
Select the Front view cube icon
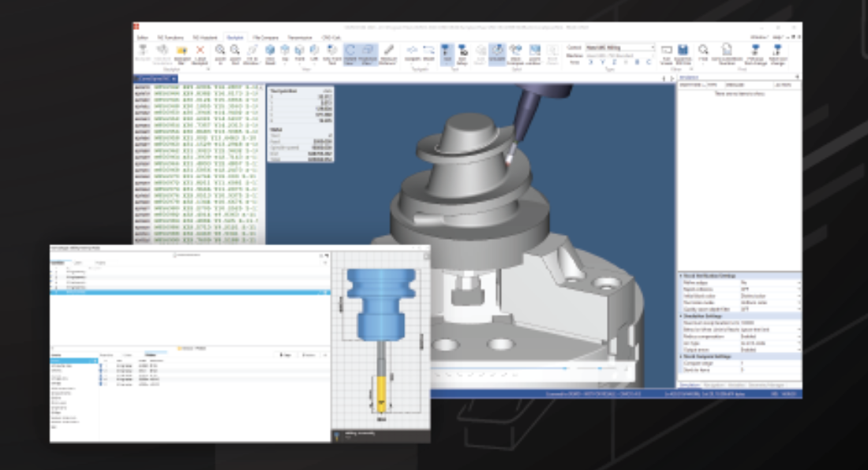pyautogui.click(x=300, y=53)
